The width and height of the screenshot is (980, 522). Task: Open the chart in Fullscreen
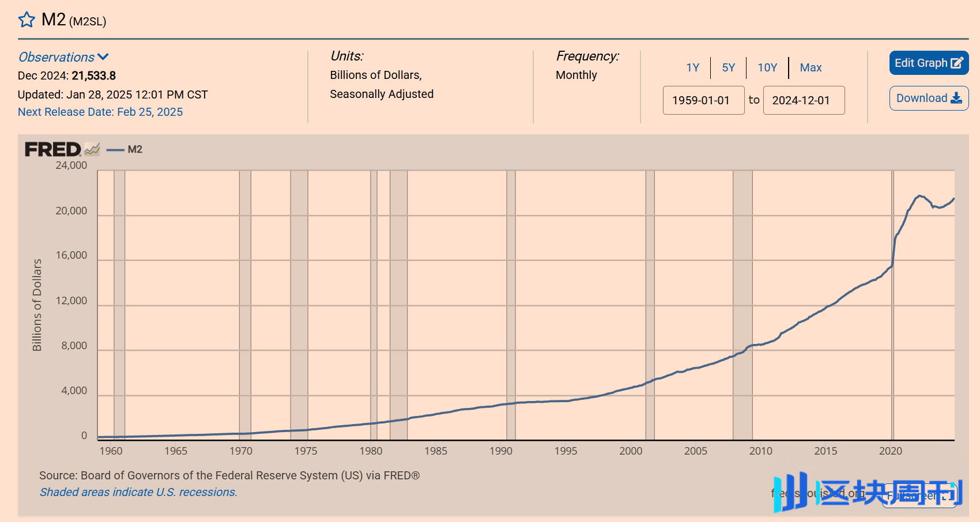point(921,495)
